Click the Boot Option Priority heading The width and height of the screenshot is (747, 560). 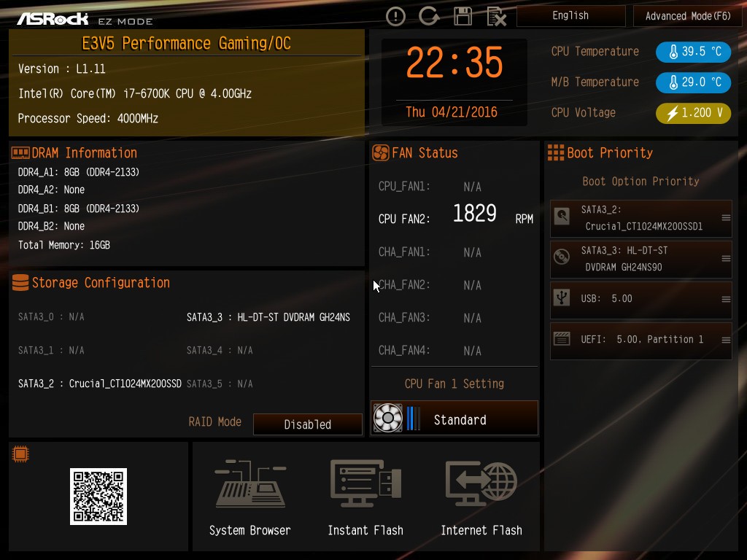(x=640, y=182)
